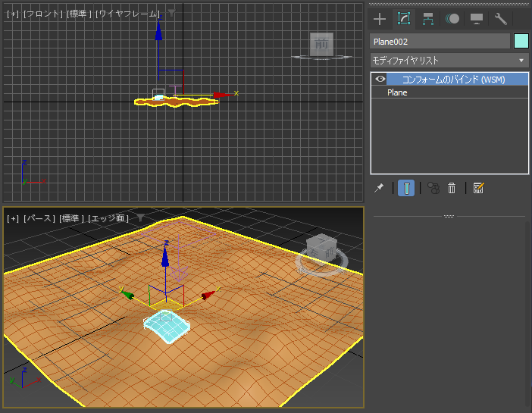Toggle Show End Result button

[406, 188]
